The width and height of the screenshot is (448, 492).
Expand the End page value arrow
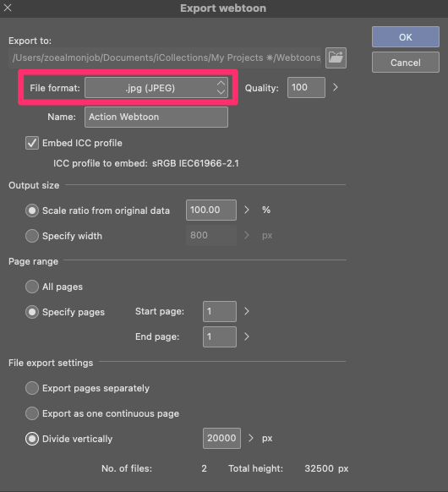coord(247,336)
